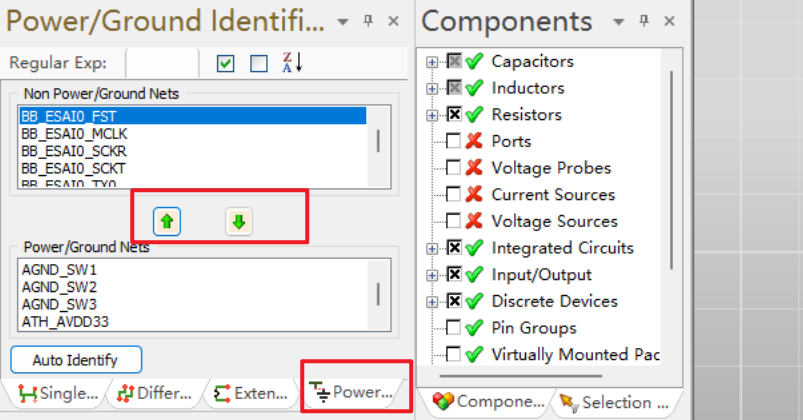
Task: Select power net ATH_AVDD33
Action: [65, 322]
